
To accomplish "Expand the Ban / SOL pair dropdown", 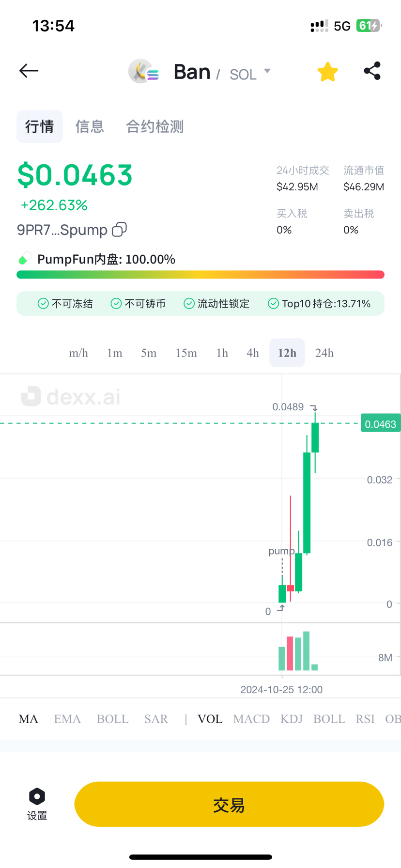I will pos(267,71).
